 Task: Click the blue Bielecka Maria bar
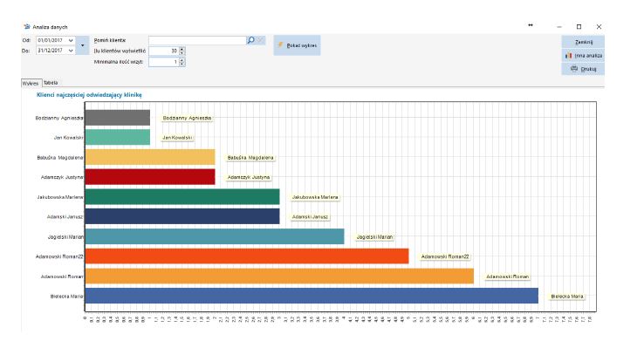tap(312, 296)
